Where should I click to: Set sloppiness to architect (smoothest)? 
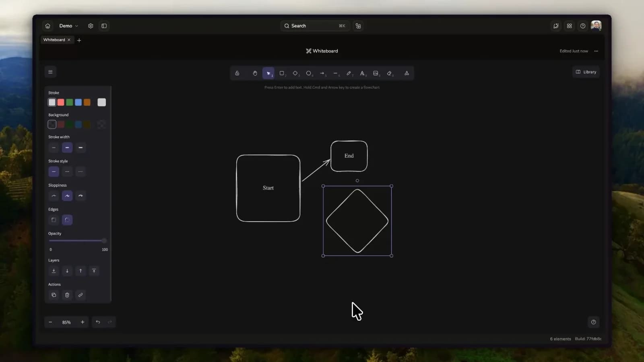click(x=54, y=196)
